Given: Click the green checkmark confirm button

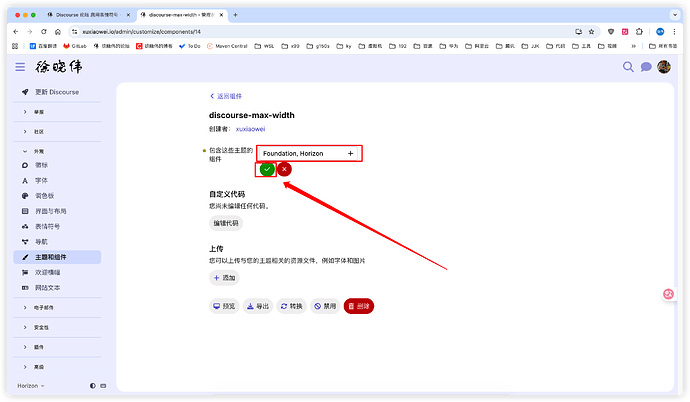Looking at the screenshot, I should click(267, 170).
